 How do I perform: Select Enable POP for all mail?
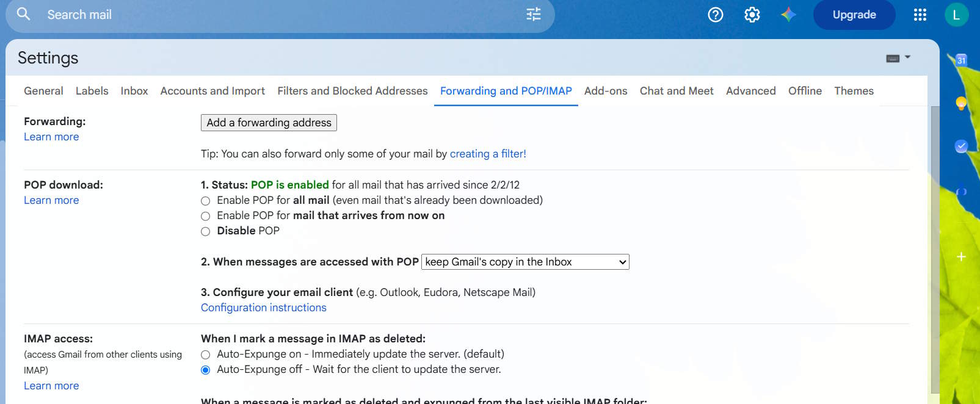[x=205, y=201]
